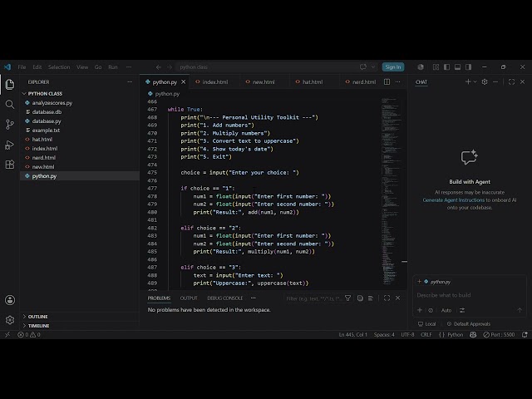Toggle bottom panel visibility
The image size is (532, 399).
(x=458, y=66)
